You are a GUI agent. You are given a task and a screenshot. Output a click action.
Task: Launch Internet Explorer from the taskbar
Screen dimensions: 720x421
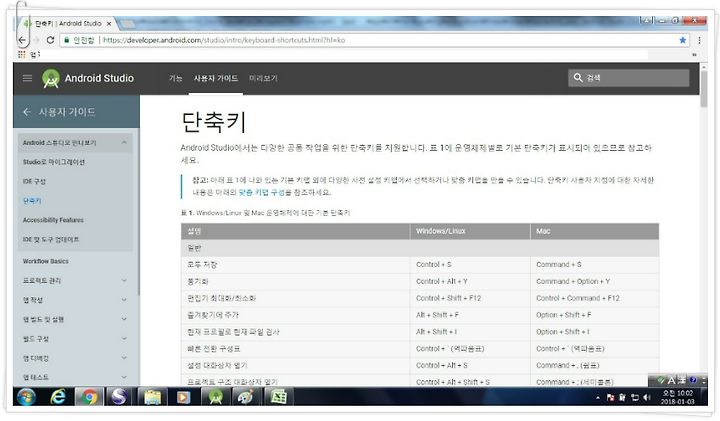(x=58, y=397)
